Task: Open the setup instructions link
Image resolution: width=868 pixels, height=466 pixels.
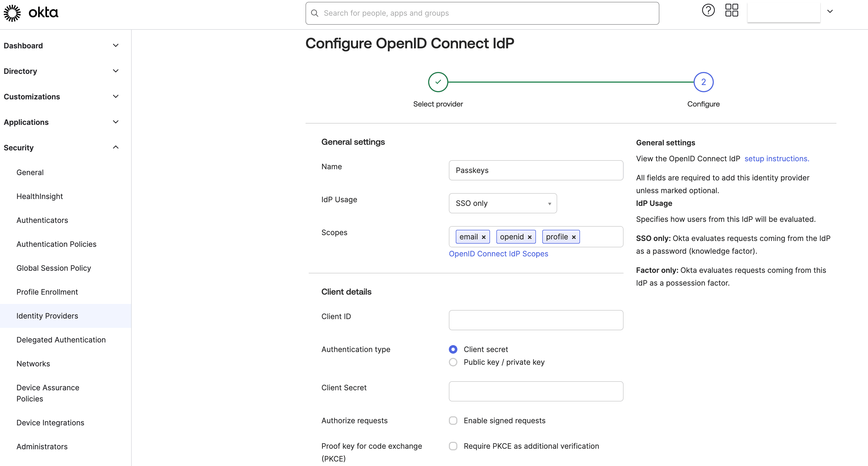Action: pyautogui.click(x=776, y=159)
